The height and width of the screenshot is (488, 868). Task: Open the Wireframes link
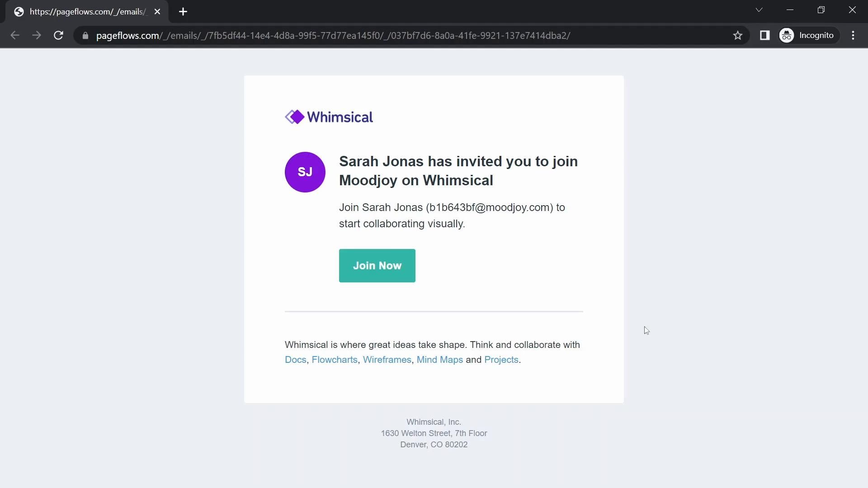pos(387,360)
